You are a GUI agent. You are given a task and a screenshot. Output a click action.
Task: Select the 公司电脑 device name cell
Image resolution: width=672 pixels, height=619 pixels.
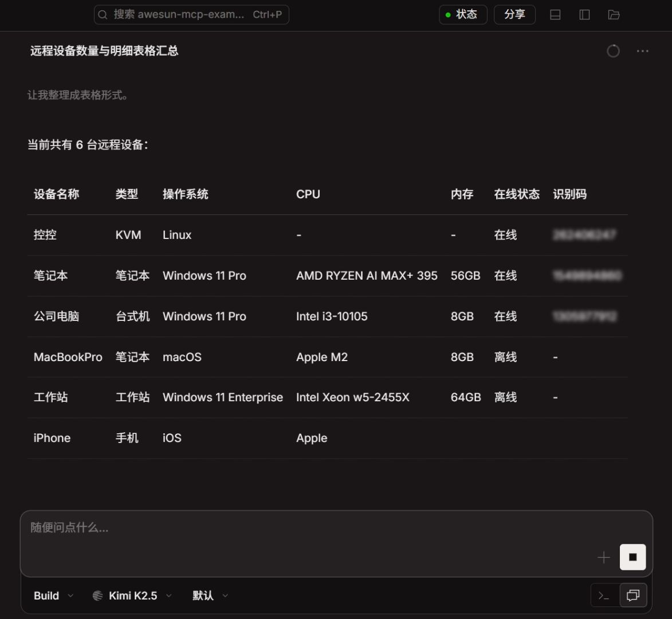coord(57,316)
